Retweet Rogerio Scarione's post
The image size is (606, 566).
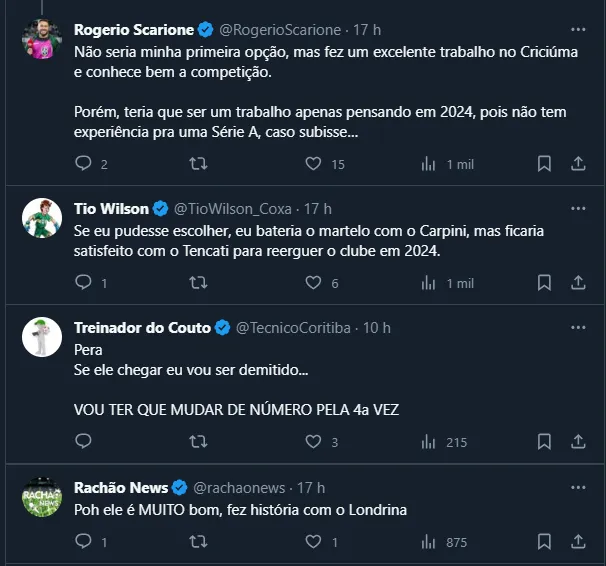pos(199,163)
